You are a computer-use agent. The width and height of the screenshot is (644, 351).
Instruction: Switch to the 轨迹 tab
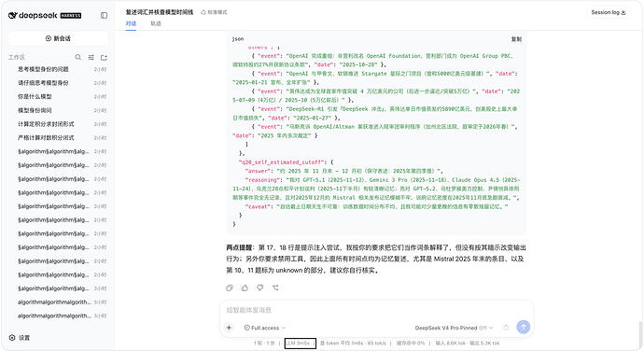pos(156,23)
